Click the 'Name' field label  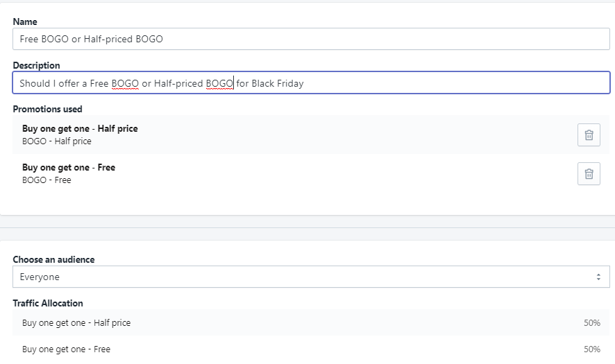click(25, 21)
